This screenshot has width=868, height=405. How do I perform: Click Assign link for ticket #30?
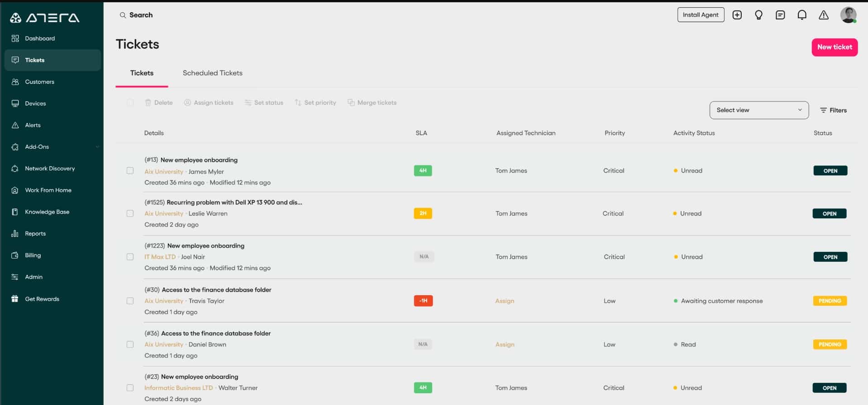[x=504, y=301]
